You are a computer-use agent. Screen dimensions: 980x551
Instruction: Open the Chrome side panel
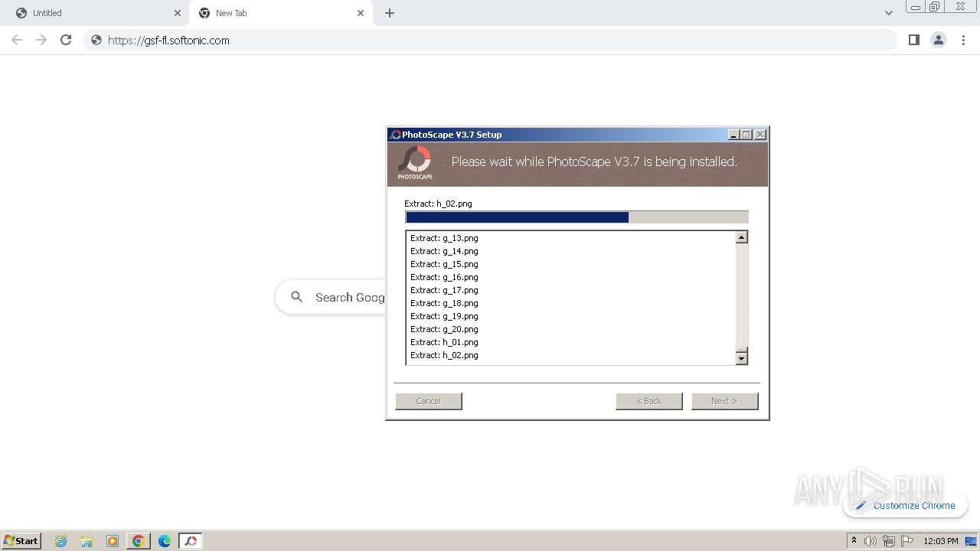click(x=913, y=40)
